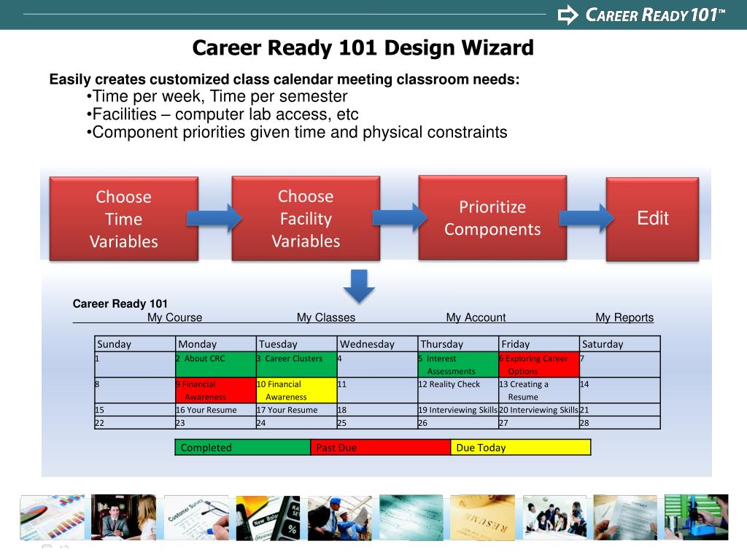Open the My Account tab
This screenshot has height=560, width=747.
pyautogui.click(x=476, y=317)
